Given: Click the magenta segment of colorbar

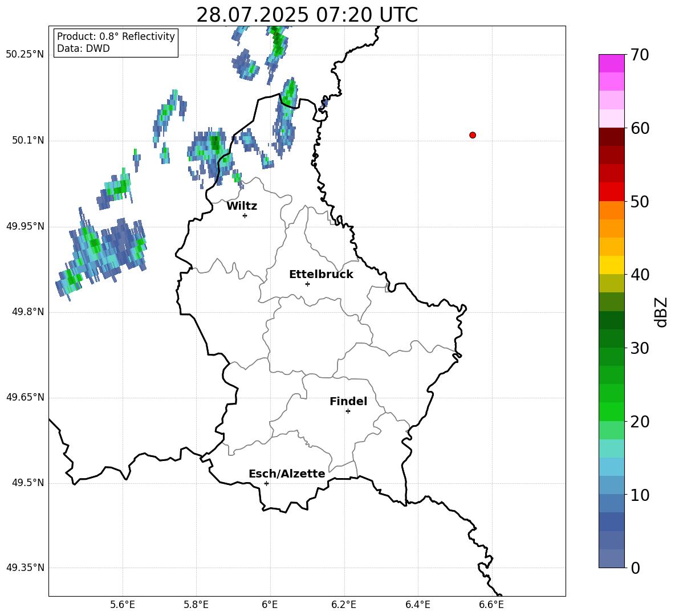Looking at the screenshot, I should point(612,63).
